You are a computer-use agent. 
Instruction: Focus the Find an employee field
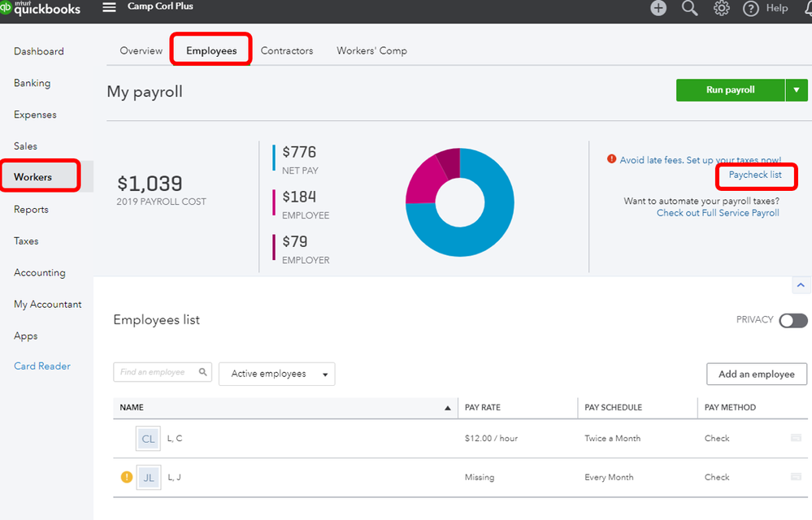click(163, 372)
